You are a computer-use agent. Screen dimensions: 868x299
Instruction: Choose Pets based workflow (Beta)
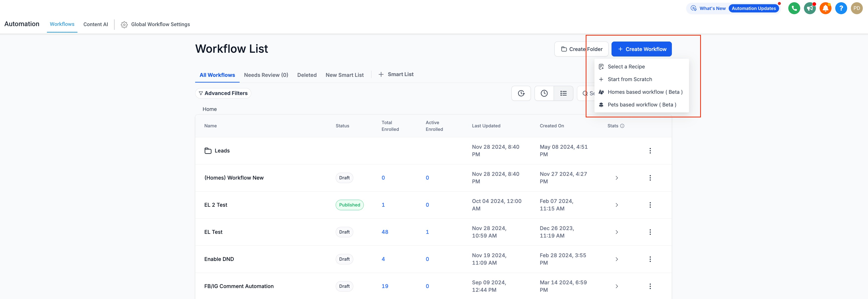642,105
